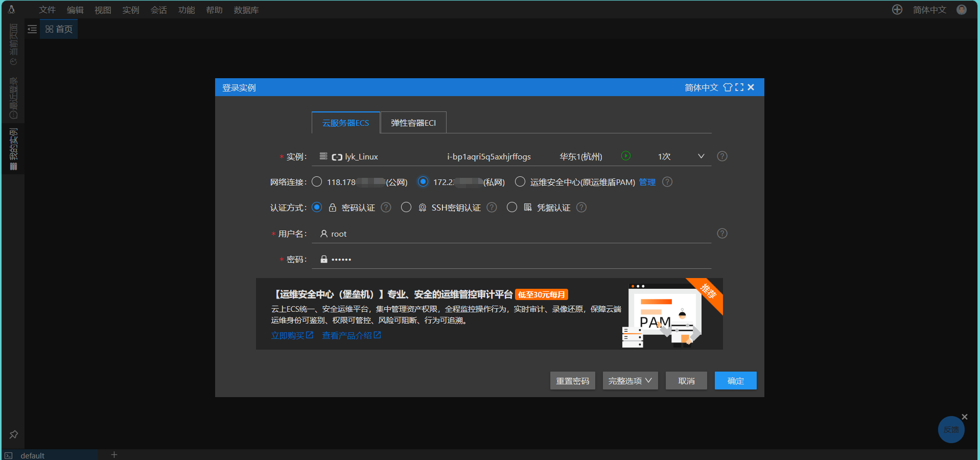Click the help icon beside 用户名 field

click(x=722, y=234)
